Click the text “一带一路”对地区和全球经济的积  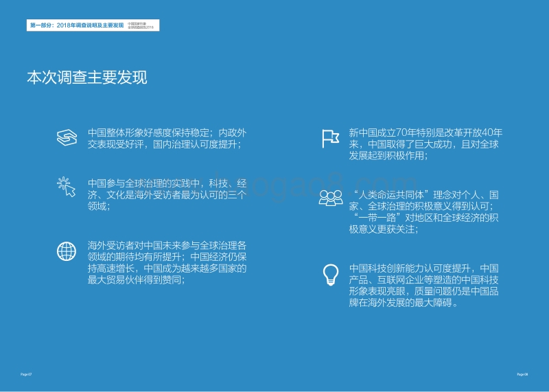pyautogui.click(x=426, y=218)
